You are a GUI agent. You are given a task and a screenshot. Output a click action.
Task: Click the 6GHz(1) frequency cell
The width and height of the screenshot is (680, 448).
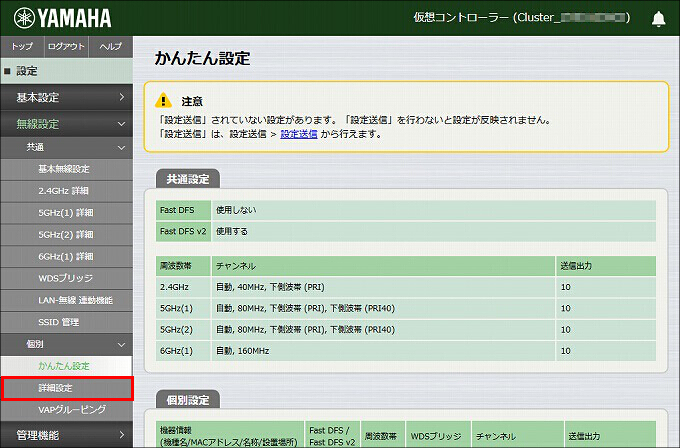(183, 351)
